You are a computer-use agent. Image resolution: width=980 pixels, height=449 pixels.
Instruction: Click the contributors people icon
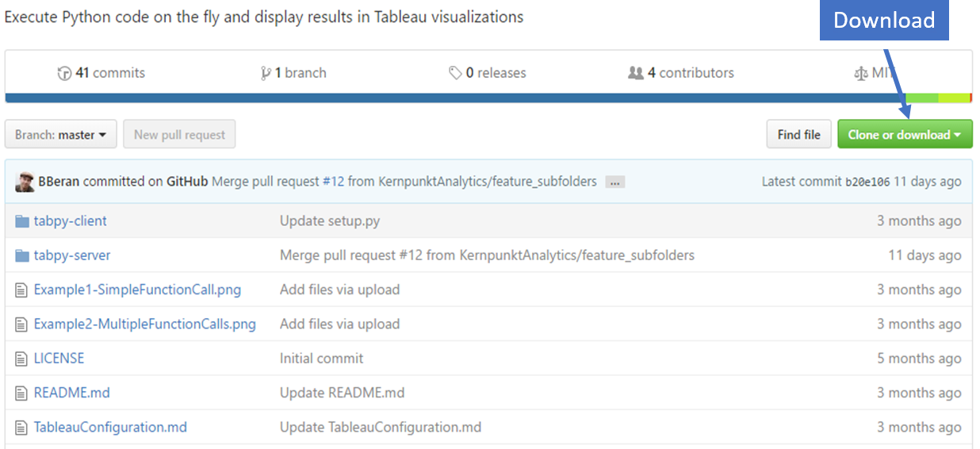click(636, 73)
